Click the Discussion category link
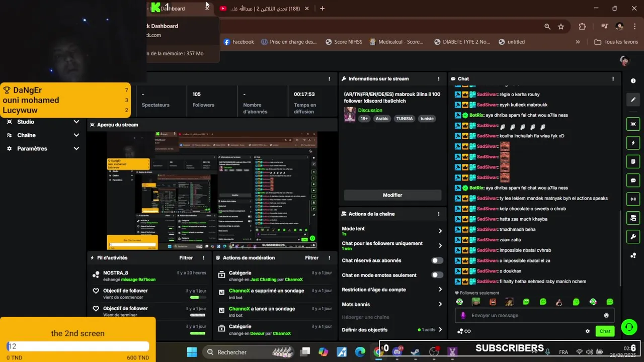Image resolution: width=644 pixels, height=362 pixels. coord(370,110)
